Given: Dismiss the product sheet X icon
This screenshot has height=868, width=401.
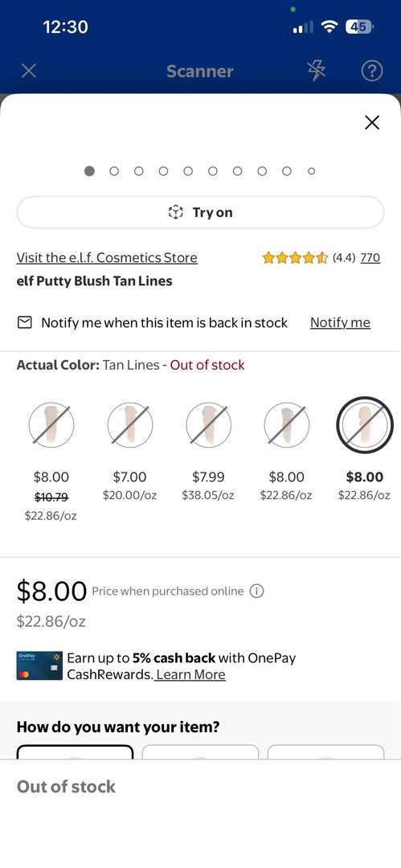Looking at the screenshot, I should point(372,122).
